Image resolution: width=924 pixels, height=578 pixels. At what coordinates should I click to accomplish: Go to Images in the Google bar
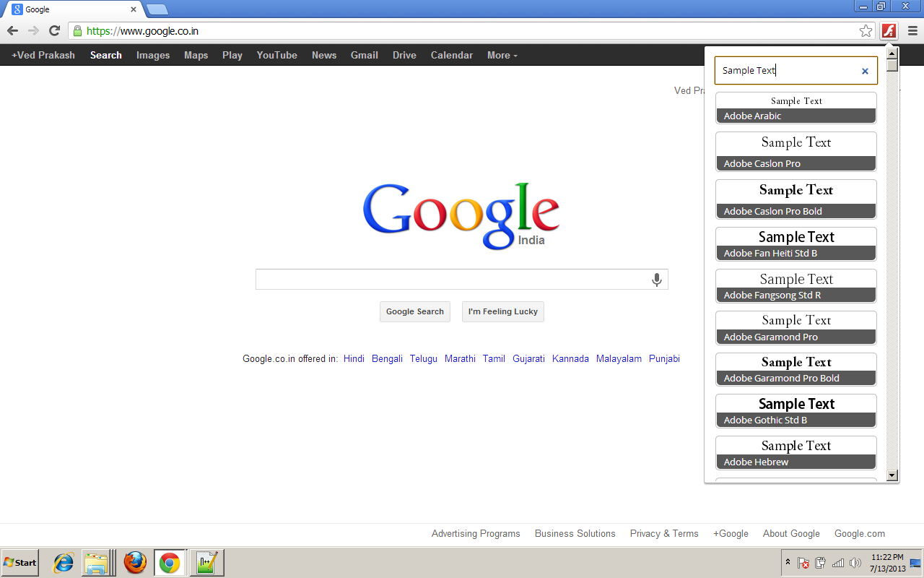[153, 55]
